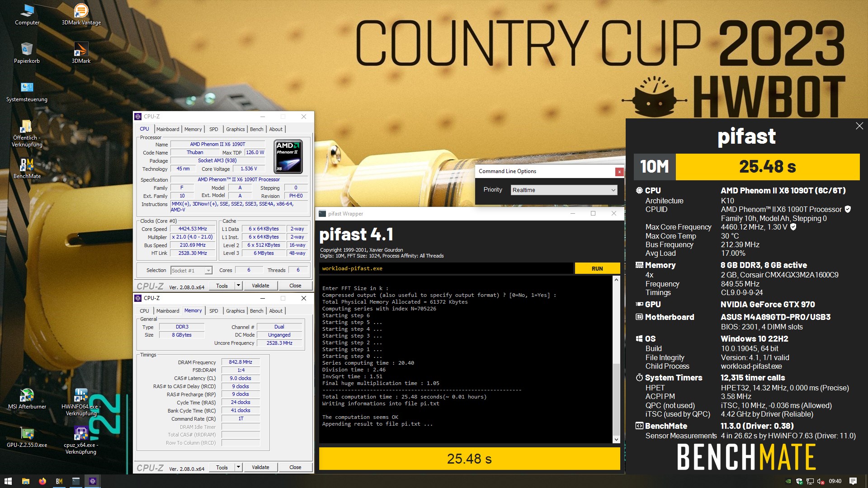Open the Systemsteuerung desktop icon
The height and width of the screenshot is (488, 868).
coord(27,91)
